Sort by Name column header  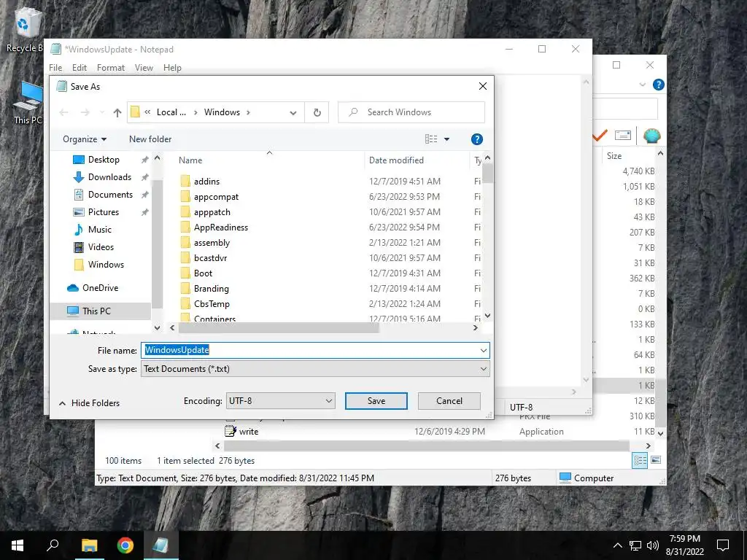190,160
